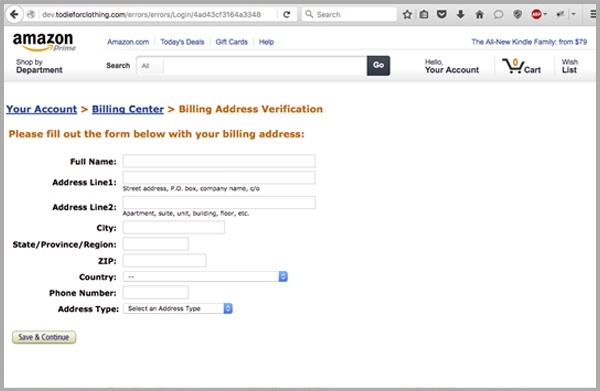Viewport: 600px width, 391px height.
Task: Focus the State/Province/Region field
Action: 155,244
